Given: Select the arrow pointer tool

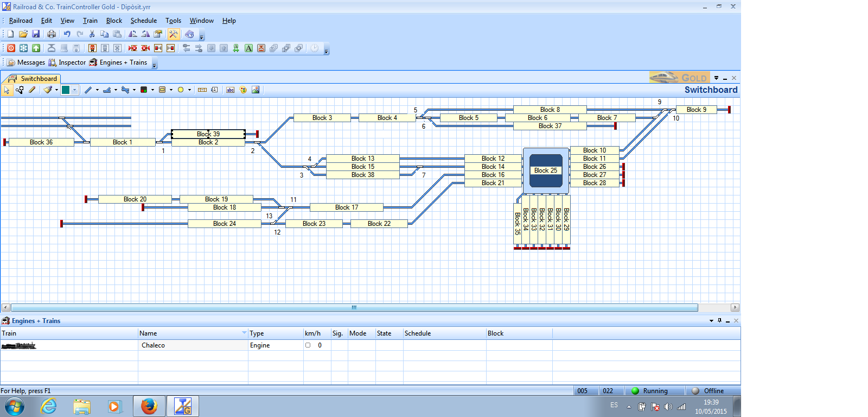Looking at the screenshot, I should (7, 90).
